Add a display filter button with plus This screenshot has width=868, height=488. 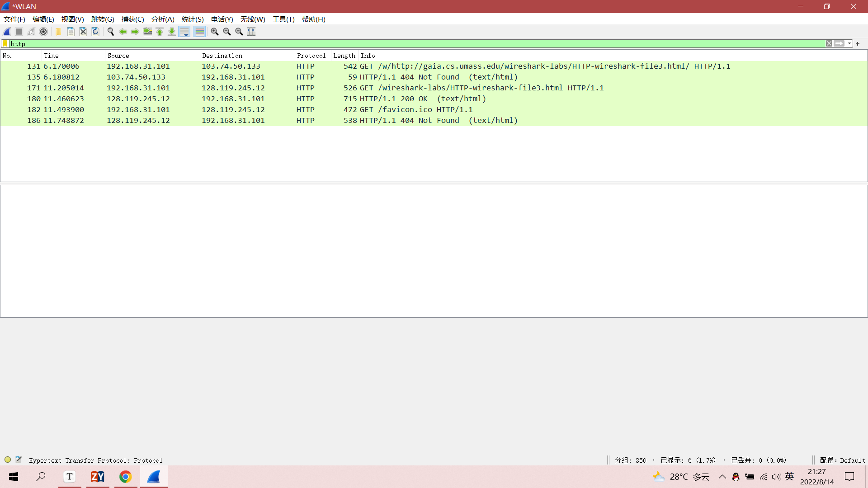point(858,44)
